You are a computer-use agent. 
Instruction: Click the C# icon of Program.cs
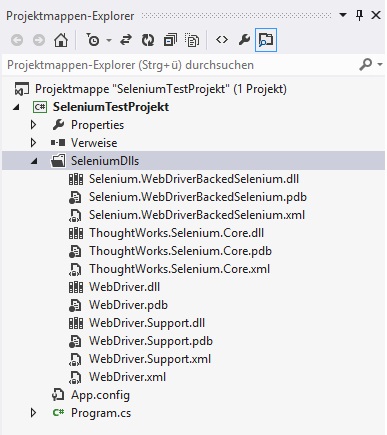[x=58, y=413]
